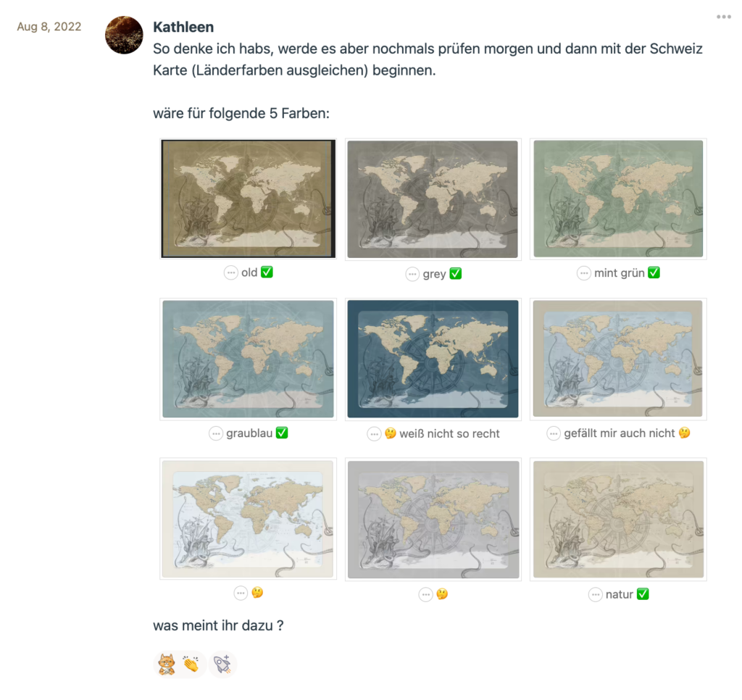742x700 pixels.
Task: Click the Kathleen author name
Action: pos(183,27)
